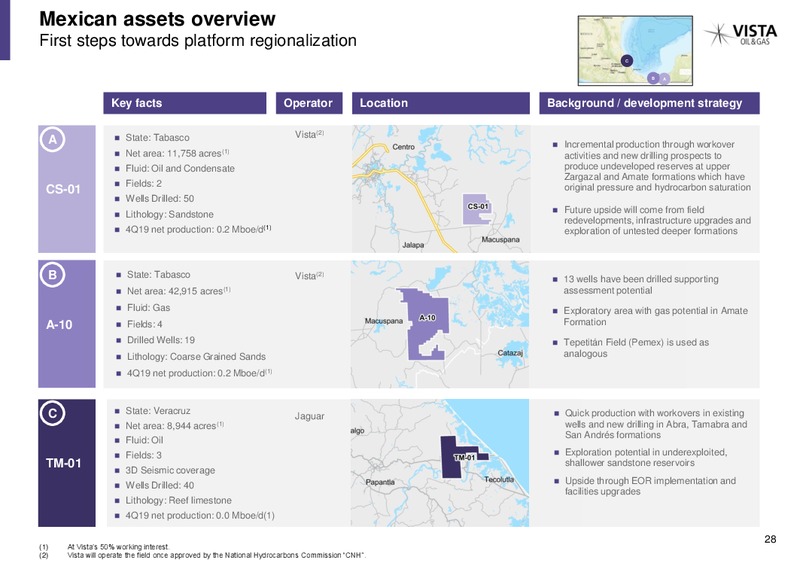
Task: Select the Location column header
Action: coord(441,103)
